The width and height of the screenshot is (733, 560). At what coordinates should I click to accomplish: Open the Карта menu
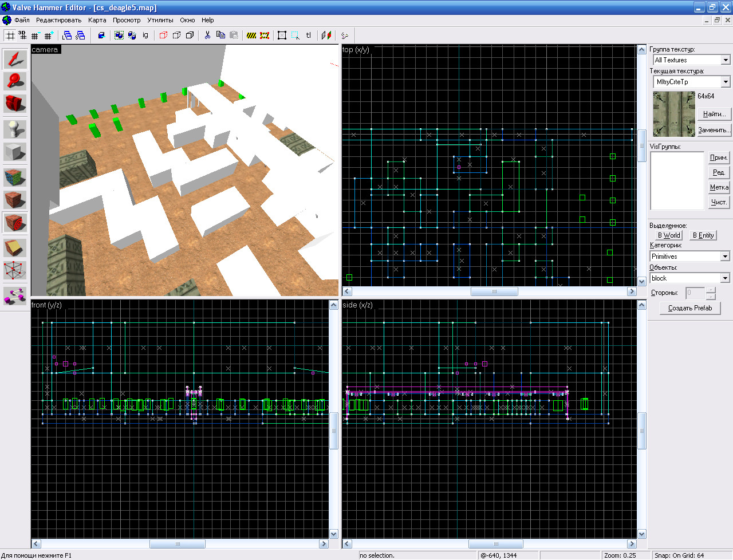click(97, 20)
